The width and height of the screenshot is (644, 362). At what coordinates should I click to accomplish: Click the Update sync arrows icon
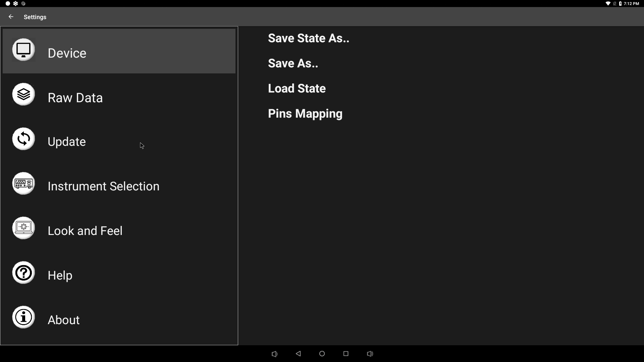tap(23, 139)
